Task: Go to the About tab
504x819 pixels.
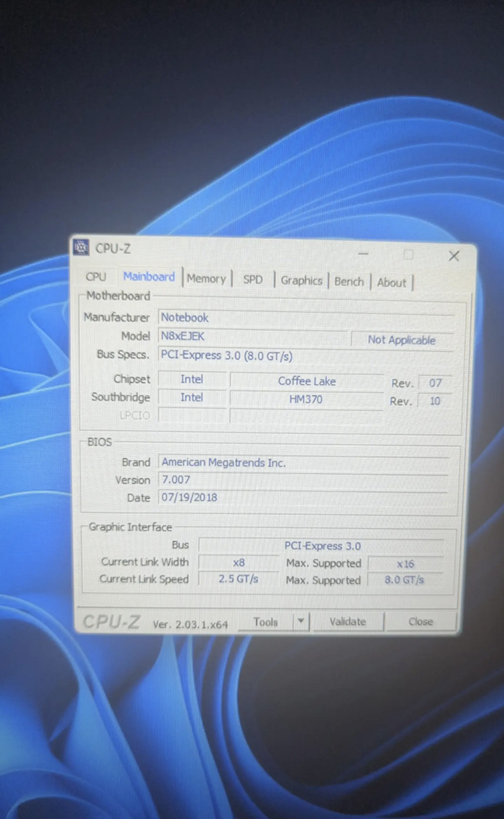Action: [391, 283]
